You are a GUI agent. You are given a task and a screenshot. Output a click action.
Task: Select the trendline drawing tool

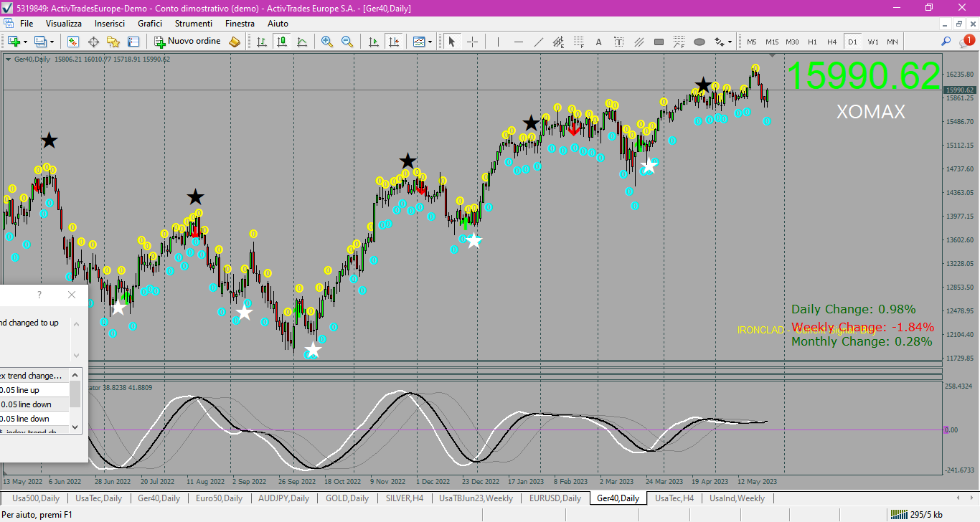539,42
